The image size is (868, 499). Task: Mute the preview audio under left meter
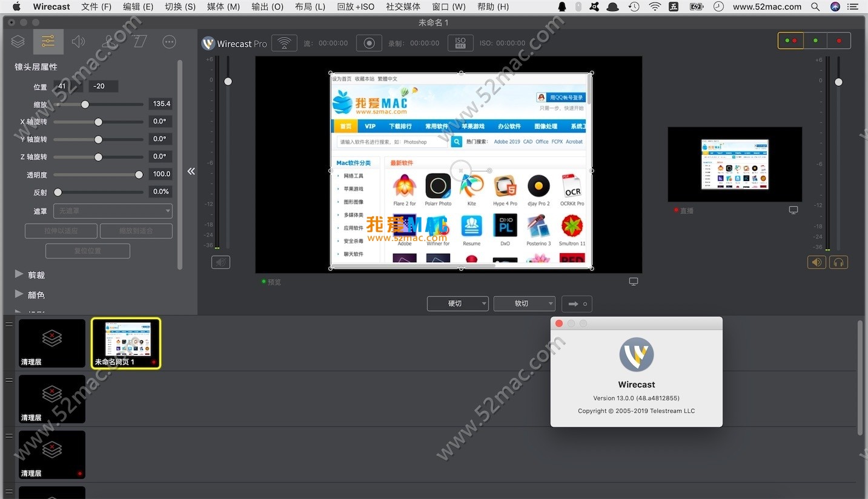pyautogui.click(x=220, y=262)
